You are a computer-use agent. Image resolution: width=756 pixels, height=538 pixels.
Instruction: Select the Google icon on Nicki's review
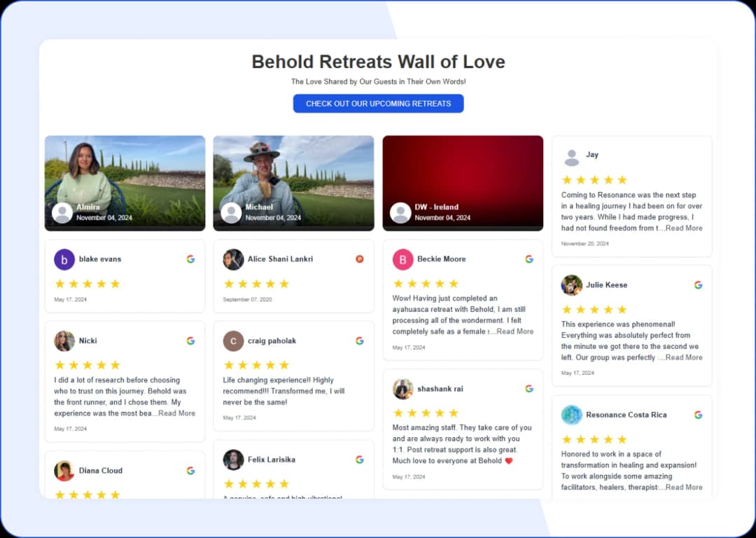[190, 340]
